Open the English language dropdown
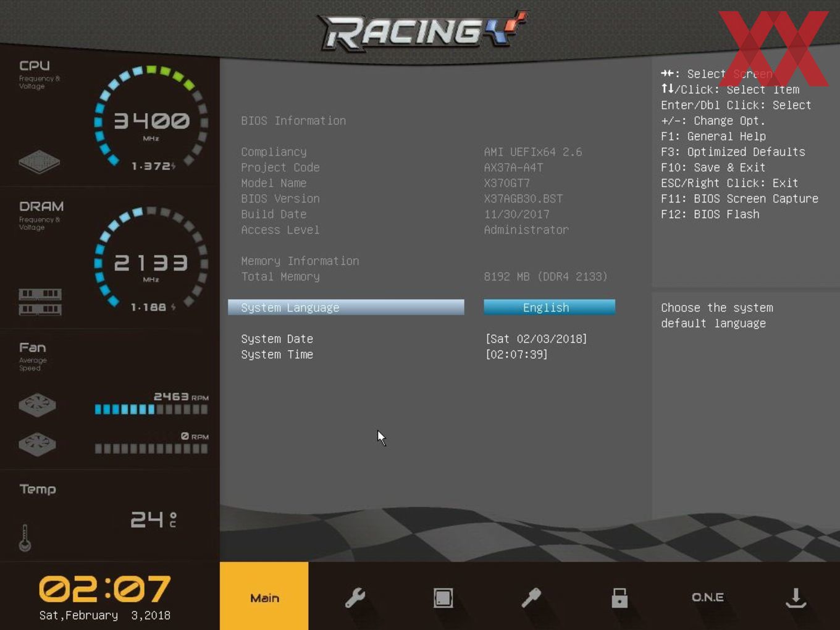This screenshot has height=630, width=840. [x=549, y=308]
